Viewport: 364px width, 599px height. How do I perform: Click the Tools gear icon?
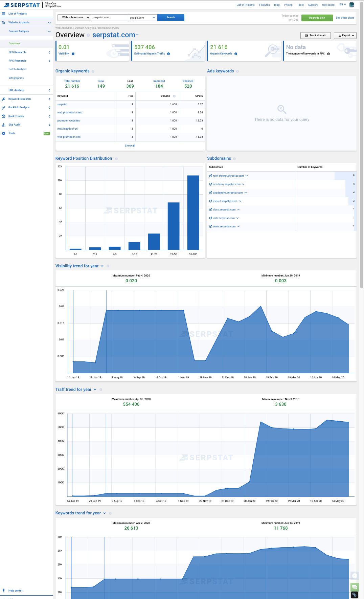[3, 133]
